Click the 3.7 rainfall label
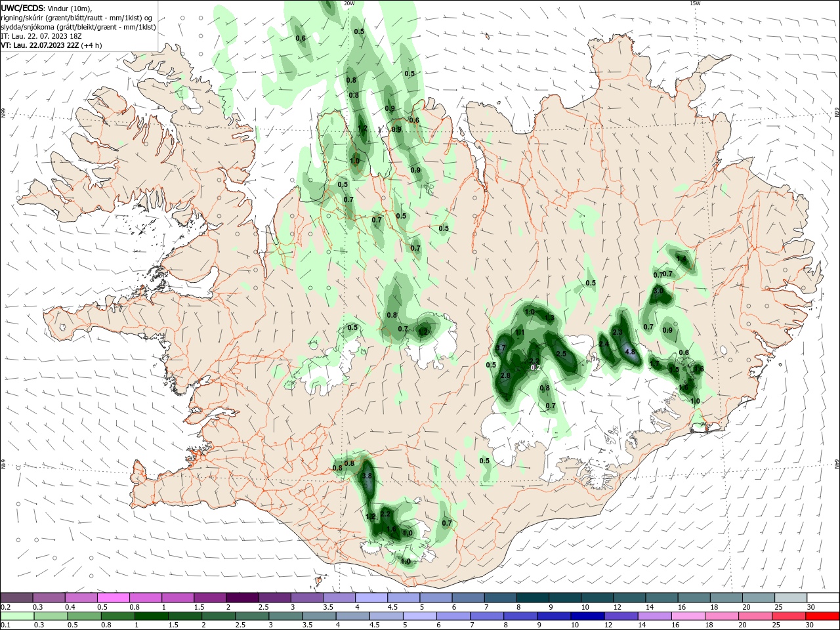Screen dimensions: 840x630 click(x=501, y=348)
